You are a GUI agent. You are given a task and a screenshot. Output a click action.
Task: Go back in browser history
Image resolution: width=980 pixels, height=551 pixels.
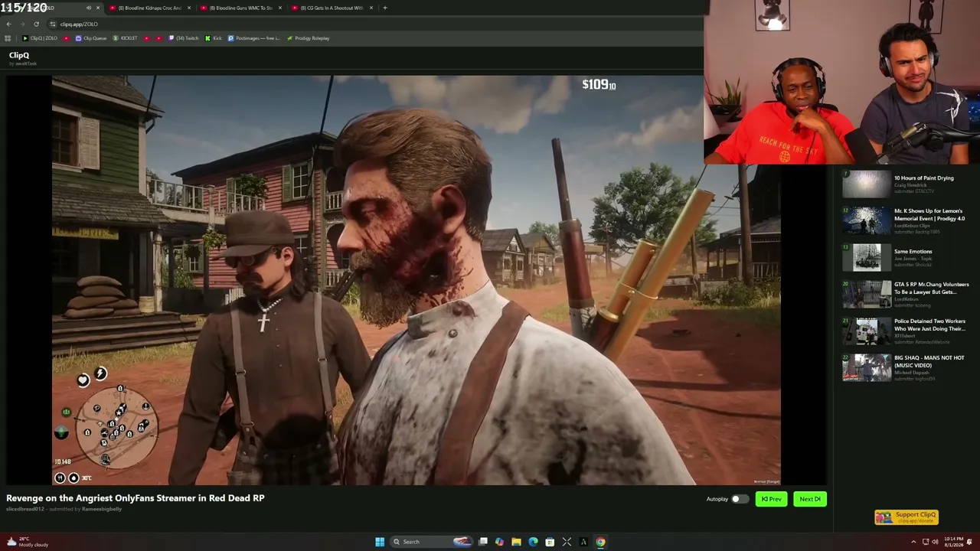pos(8,24)
